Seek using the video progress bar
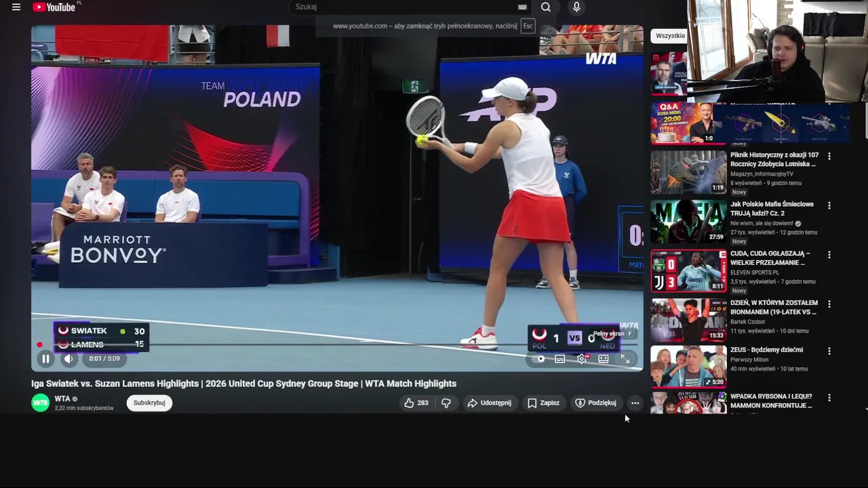868x488 pixels. click(337, 345)
